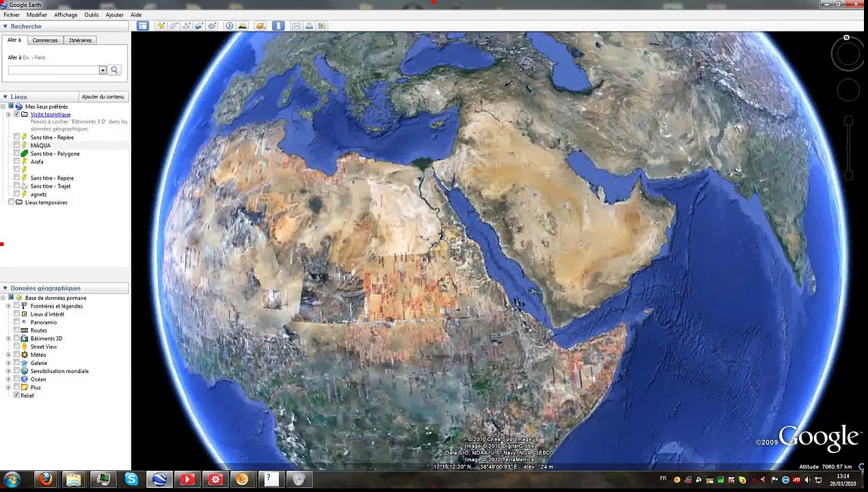Screen dimensions: 868x492
Task: Collapse the Mes lieux préférés tree
Action: pyautogui.click(x=3, y=107)
